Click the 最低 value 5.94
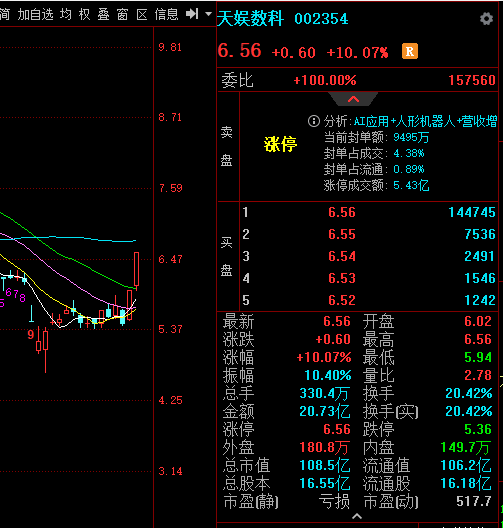 (478, 357)
